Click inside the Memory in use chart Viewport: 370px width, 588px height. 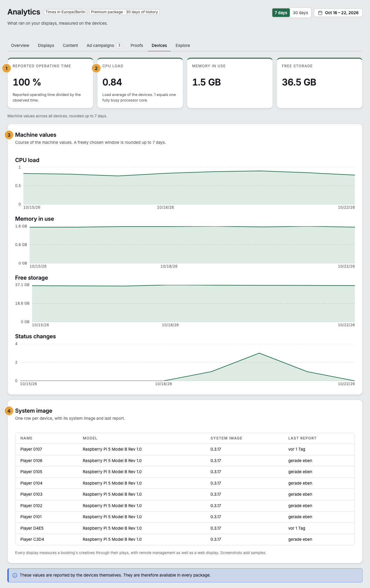coord(192,245)
